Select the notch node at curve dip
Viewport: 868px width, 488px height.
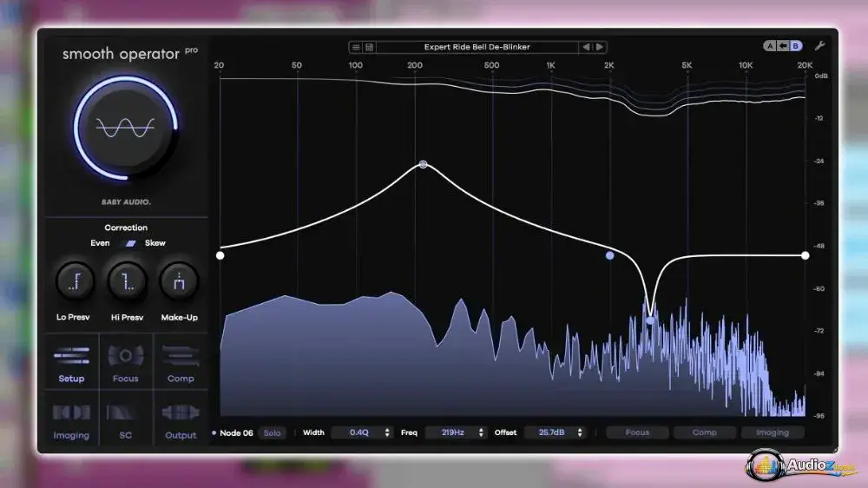(x=650, y=320)
